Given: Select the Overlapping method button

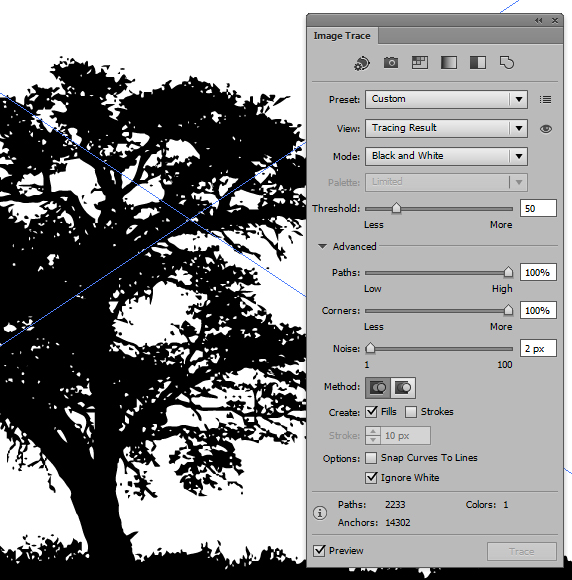Looking at the screenshot, I should pos(403,388).
